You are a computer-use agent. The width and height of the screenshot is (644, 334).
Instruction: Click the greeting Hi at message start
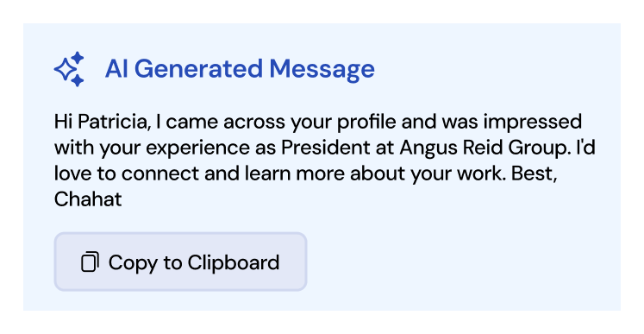[64, 122]
